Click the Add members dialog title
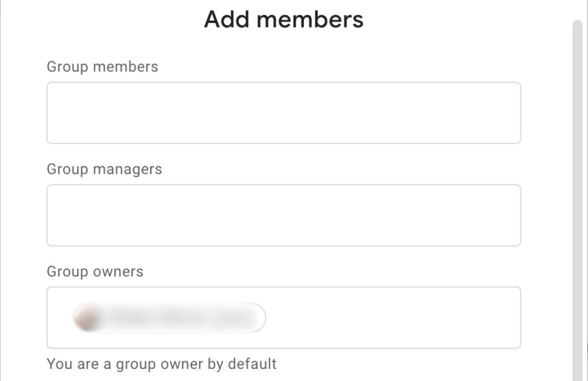Viewport: 588px width, 381px height. (283, 19)
